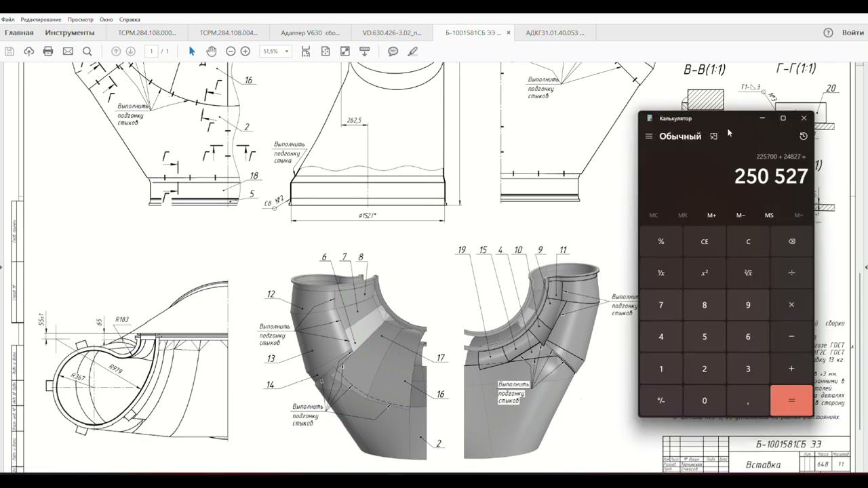
Task: Open the Просмотр menu
Action: (80, 20)
